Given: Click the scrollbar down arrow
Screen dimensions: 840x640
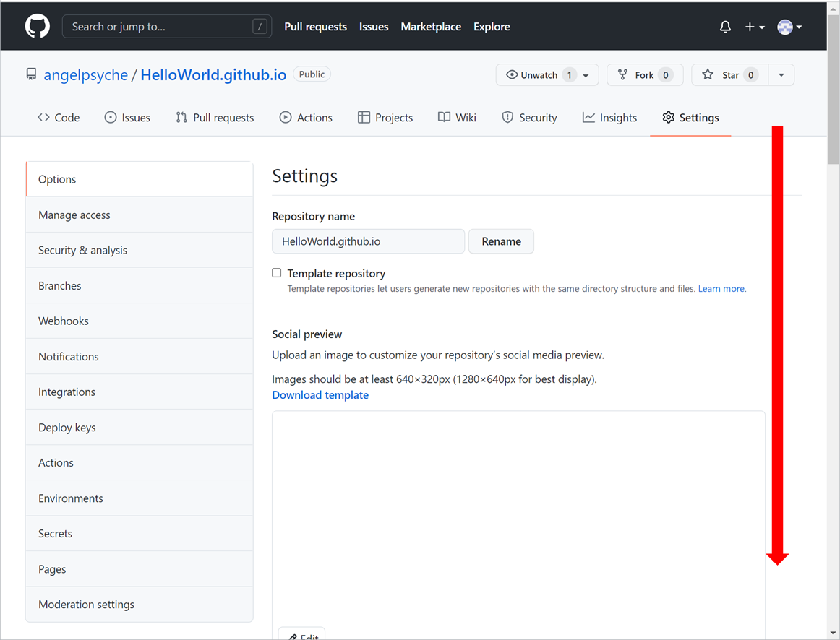Looking at the screenshot, I should [833, 633].
